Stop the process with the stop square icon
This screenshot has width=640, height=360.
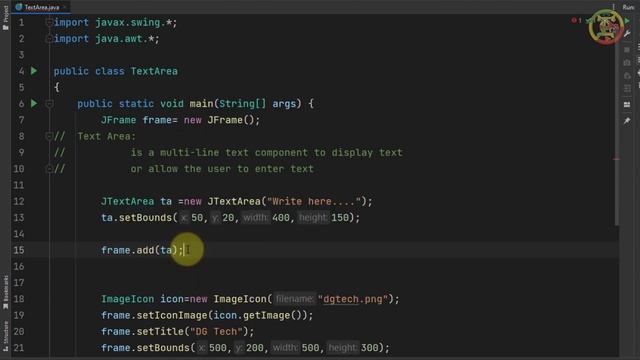[627, 49]
